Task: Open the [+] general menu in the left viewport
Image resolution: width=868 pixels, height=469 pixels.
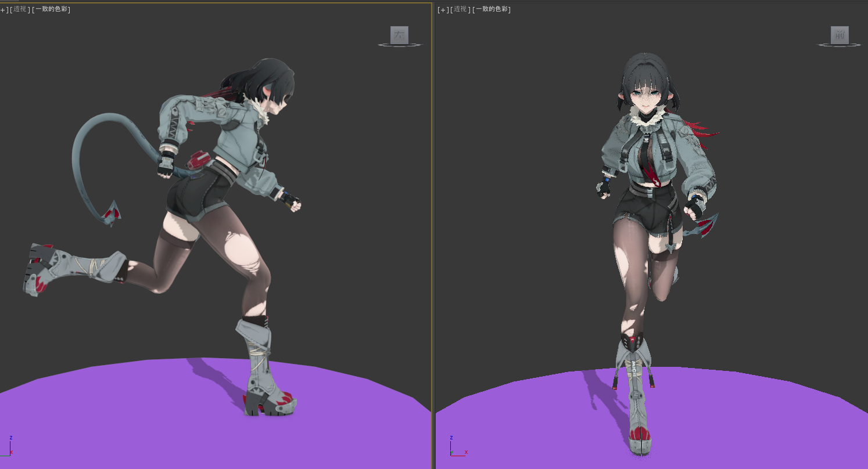Action: tap(3, 9)
